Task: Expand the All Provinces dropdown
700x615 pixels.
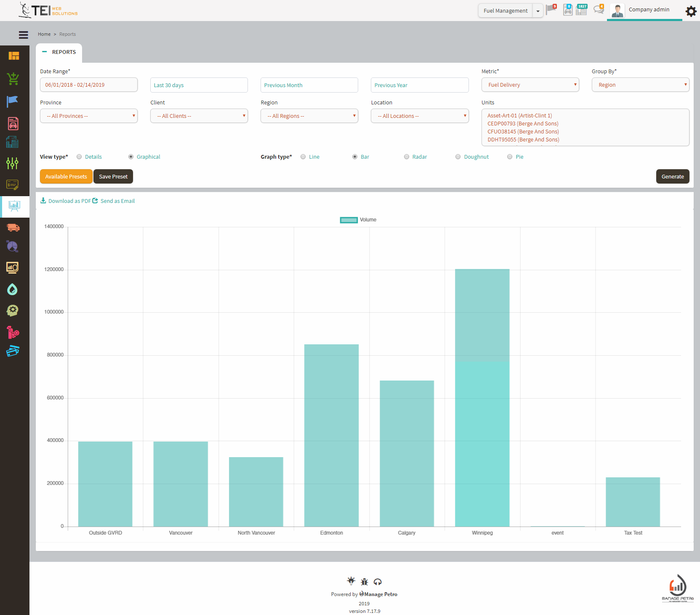Action: pos(88,116)
